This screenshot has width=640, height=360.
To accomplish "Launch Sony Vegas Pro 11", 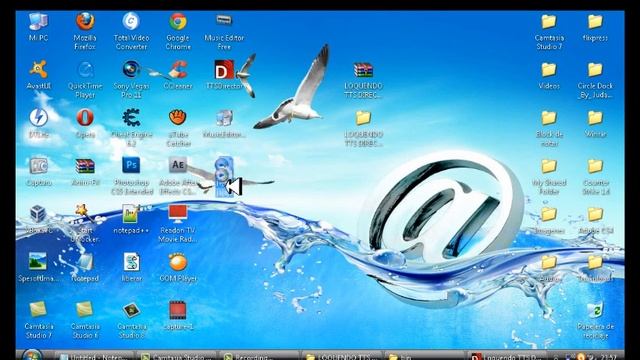I will [x=131, y=70].
